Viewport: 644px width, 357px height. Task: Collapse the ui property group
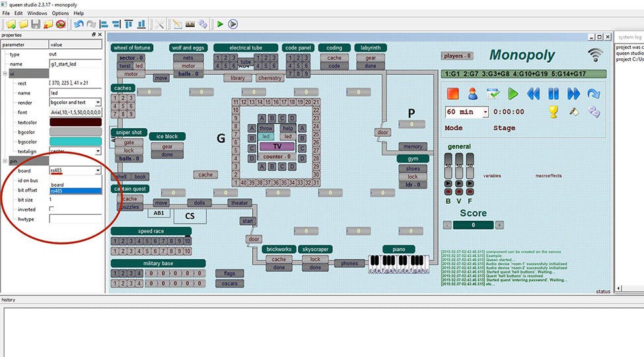click(4, 73)
